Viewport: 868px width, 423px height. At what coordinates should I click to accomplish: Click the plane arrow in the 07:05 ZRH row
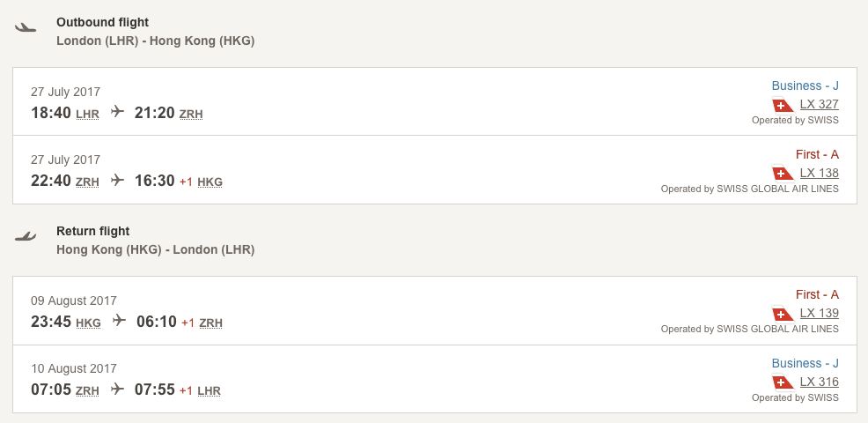click(x=117, y=389)
